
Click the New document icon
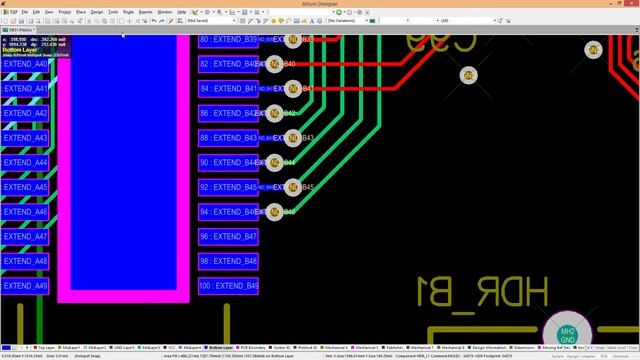coord(6,20)
